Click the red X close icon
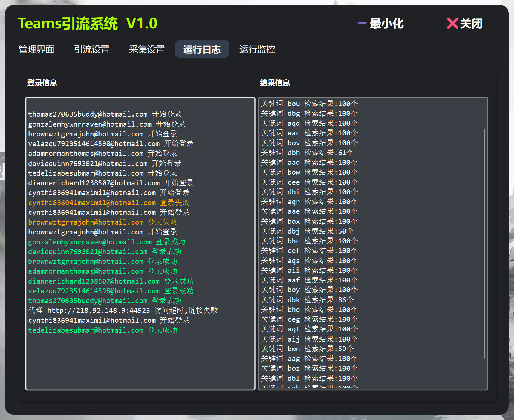The width and height of the screenshot is (514, 420). pos(452,23)
